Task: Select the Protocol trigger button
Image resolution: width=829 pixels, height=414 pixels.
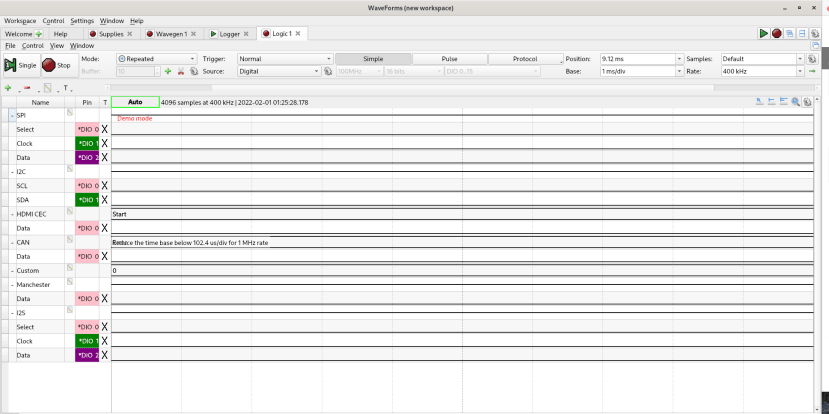Action: [x=525, y=59]
